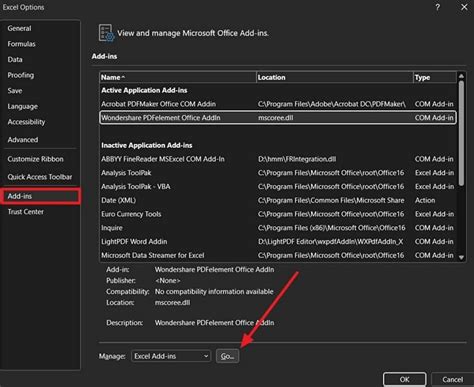The height and width of the screenshot is (387, 474).
Task: Click the Go... button
Action: click(x=227, y=356)
